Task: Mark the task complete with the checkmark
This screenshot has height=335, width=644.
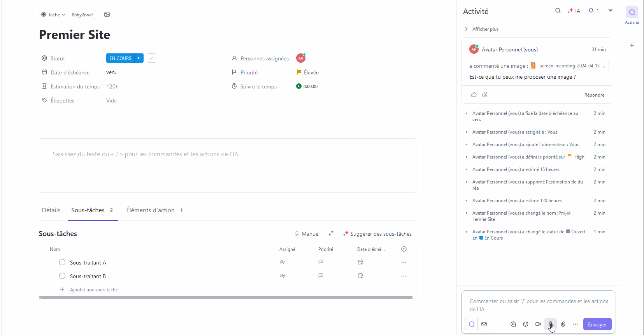Action: pos(151,58)
